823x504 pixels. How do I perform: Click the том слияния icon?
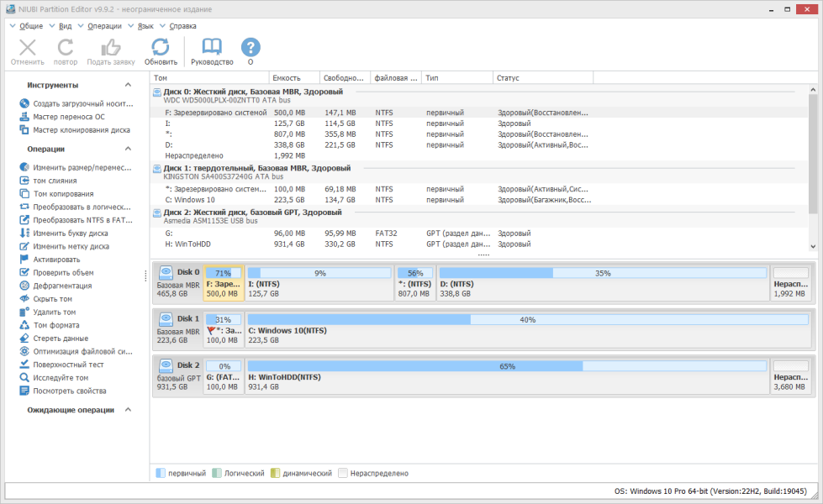click(24, 181)
